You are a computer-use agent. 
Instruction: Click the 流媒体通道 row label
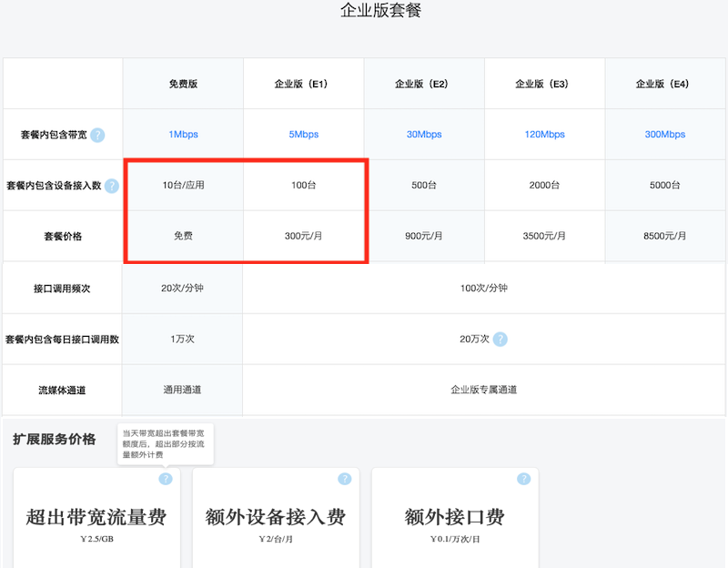(x=62, y=390)
